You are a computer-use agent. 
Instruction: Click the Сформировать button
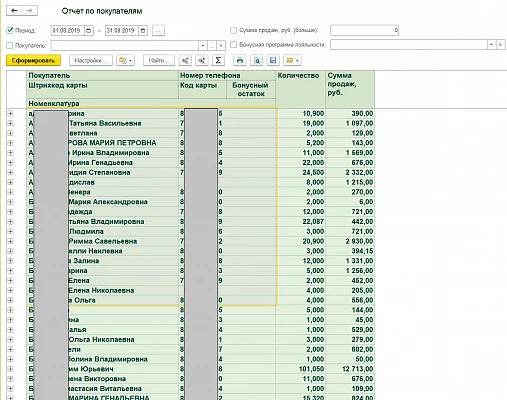[33, 60]
